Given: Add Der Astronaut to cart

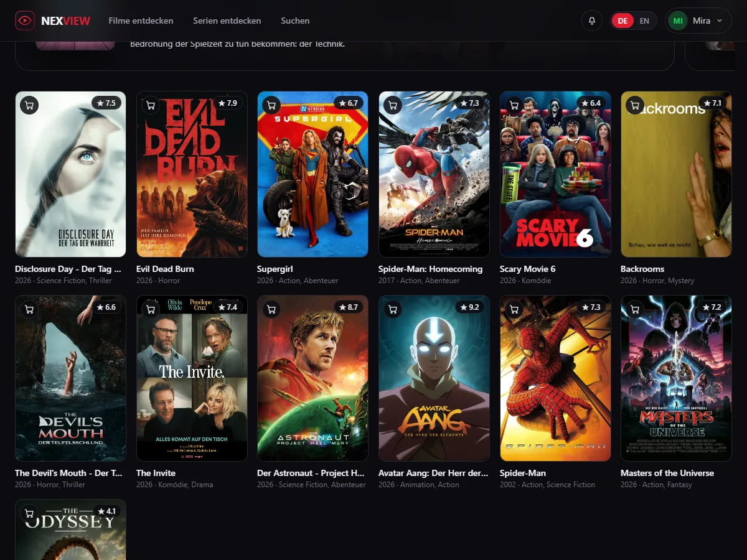Looking at the screenshot, I should pos(271,309).
